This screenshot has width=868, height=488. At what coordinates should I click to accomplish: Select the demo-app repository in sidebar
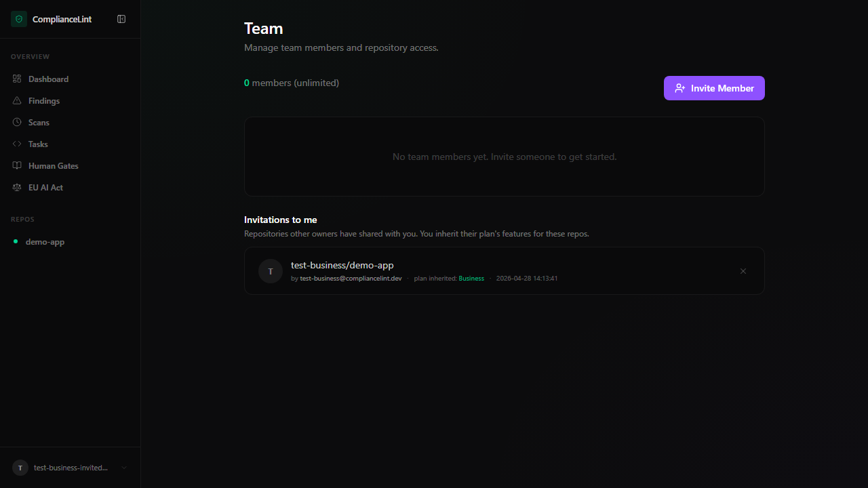pyautogui.click(x=45, y=242)
